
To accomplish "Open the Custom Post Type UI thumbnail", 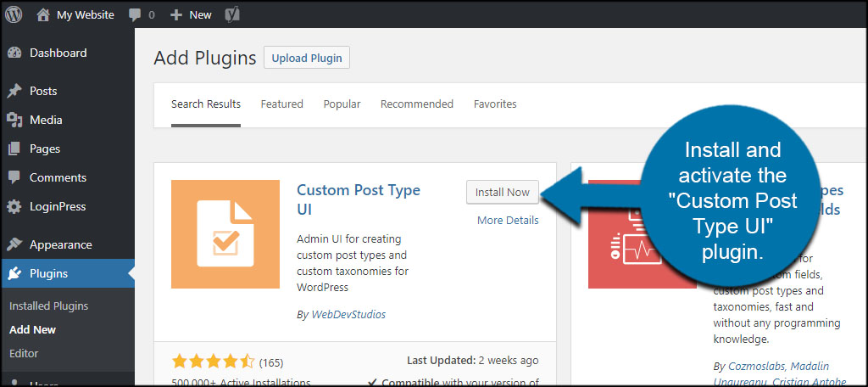I will click(225, 234).
